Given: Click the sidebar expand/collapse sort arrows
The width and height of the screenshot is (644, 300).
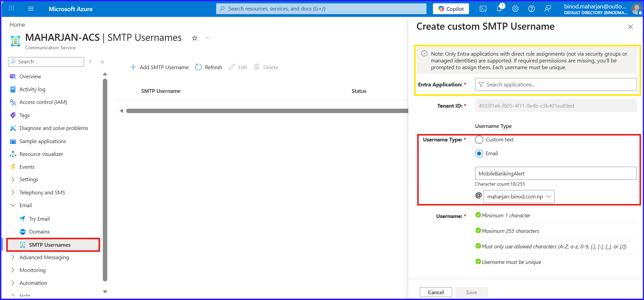Looking at the screenshot, I should pyautogui.click(x=90, y=62).
